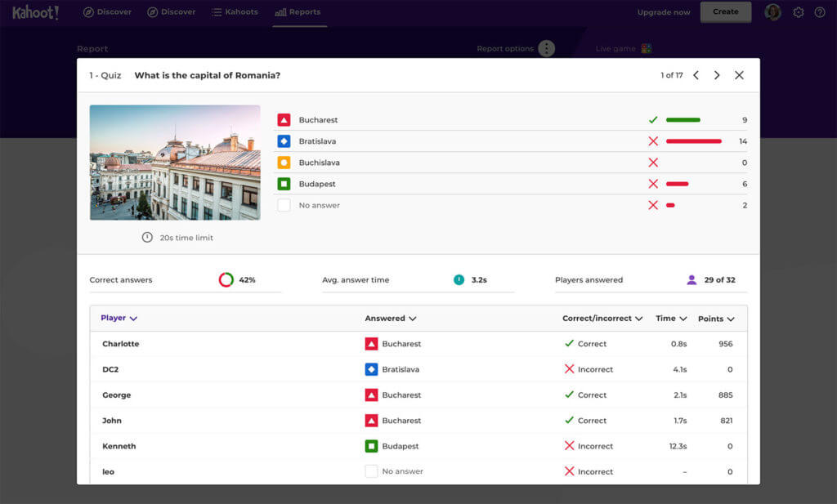
Task: Click the user profile avatar
Action: 772,12
